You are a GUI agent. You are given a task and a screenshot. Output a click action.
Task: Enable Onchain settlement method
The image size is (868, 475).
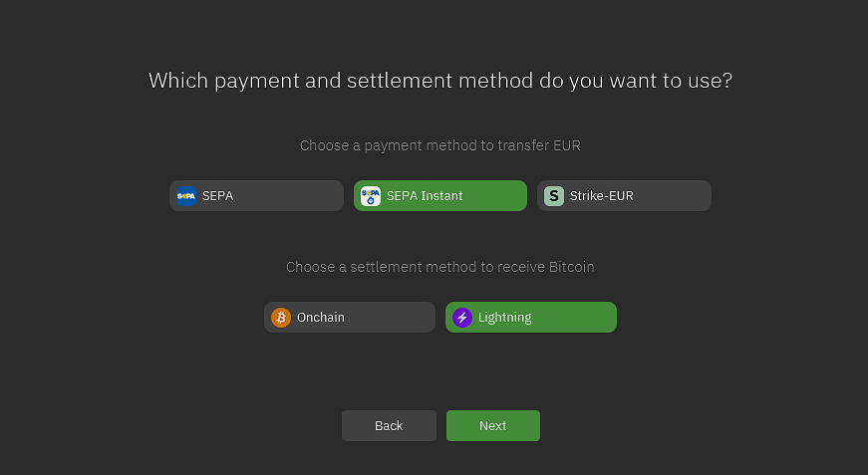click(349, 318)
